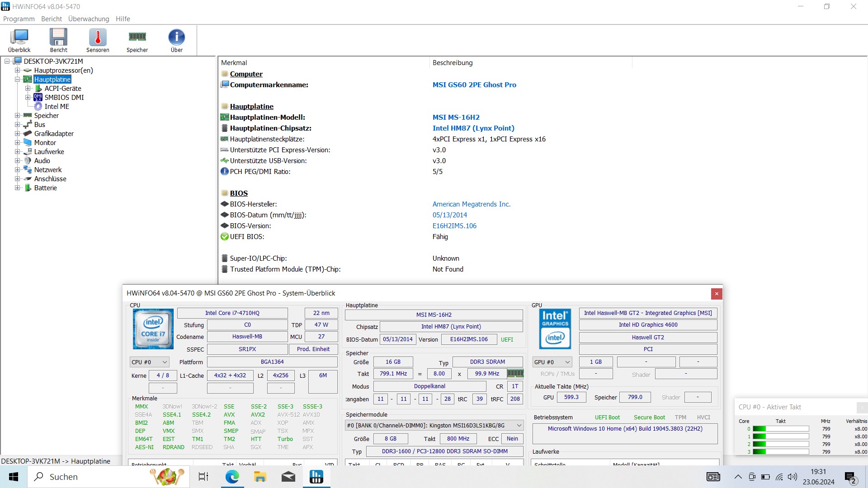
Task: Click the Intel Core i7 logo
Action: click(153, 329)
